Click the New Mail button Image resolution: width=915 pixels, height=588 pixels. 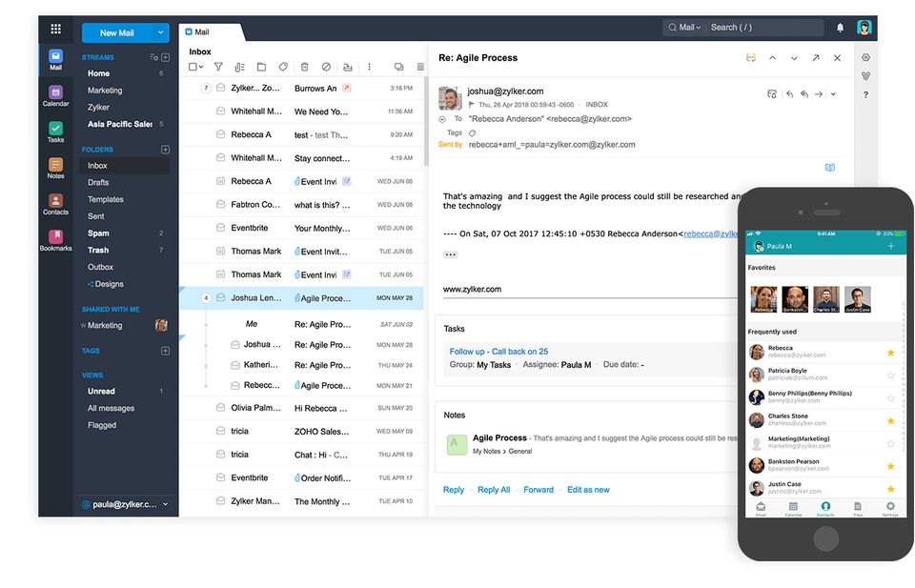click(116, 32)
